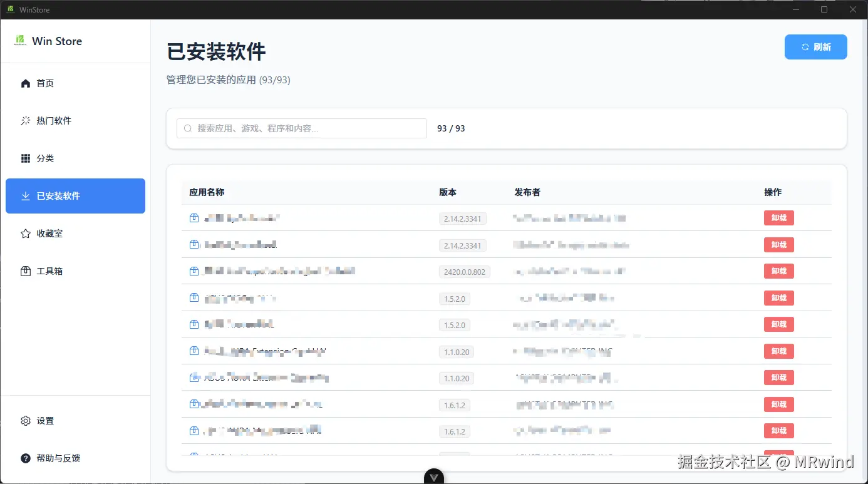Uninstall the app with version 1.6.1.2

coord(778,404)
